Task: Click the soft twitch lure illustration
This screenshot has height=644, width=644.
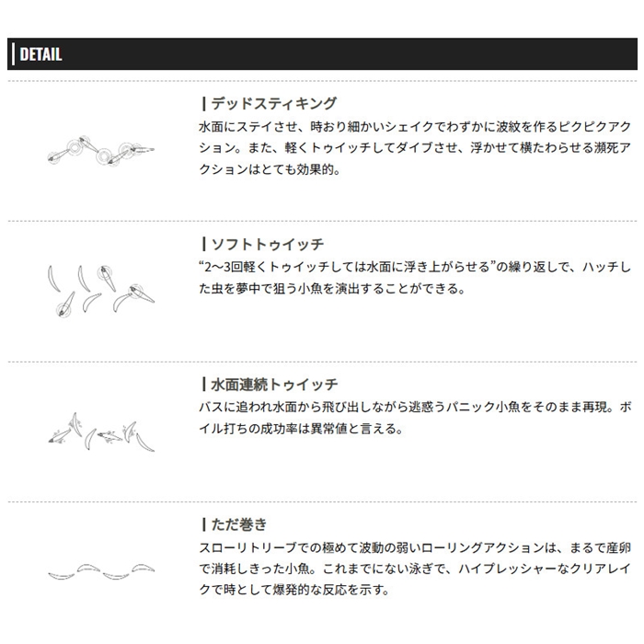Action: [99, 289]
